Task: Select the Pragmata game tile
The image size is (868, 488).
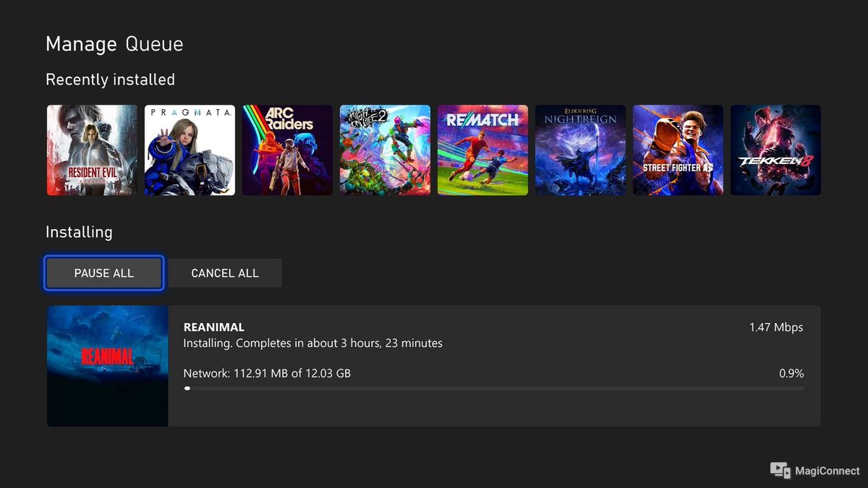Action: click(190, 150)
